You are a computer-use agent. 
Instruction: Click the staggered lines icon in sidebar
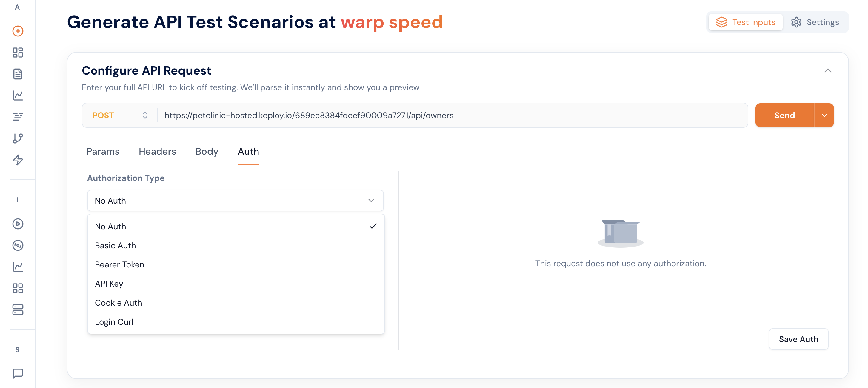click(18, 117)
